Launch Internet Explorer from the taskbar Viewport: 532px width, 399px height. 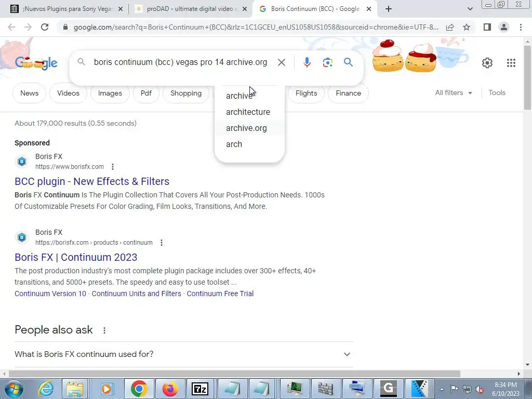point(46,389)
